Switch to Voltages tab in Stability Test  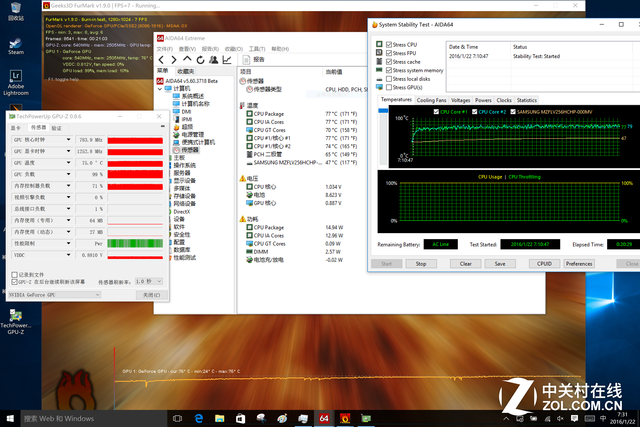[461, 100]
